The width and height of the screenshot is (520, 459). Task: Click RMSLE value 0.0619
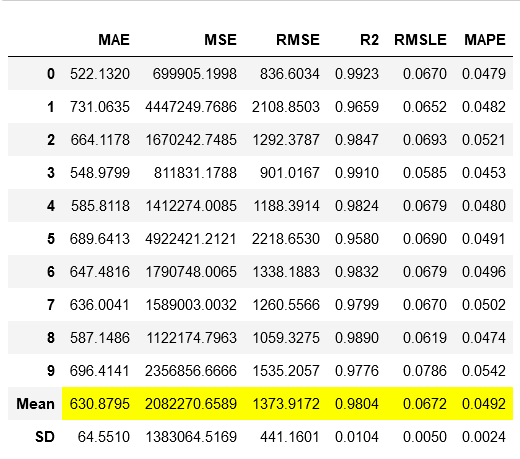pos(425,338)
